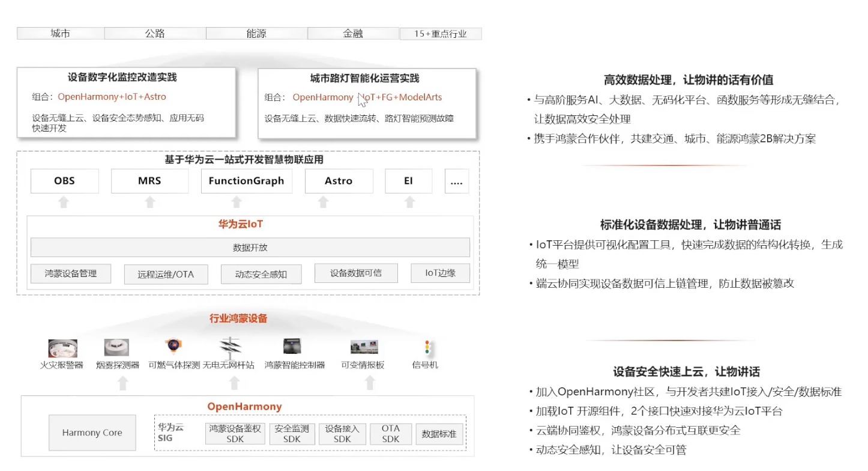Click the bullet starting 携手鸿蒙合作伙伴
Image resolution: width=868 pixels, height=471 pixels.
[x=671, y=139]
